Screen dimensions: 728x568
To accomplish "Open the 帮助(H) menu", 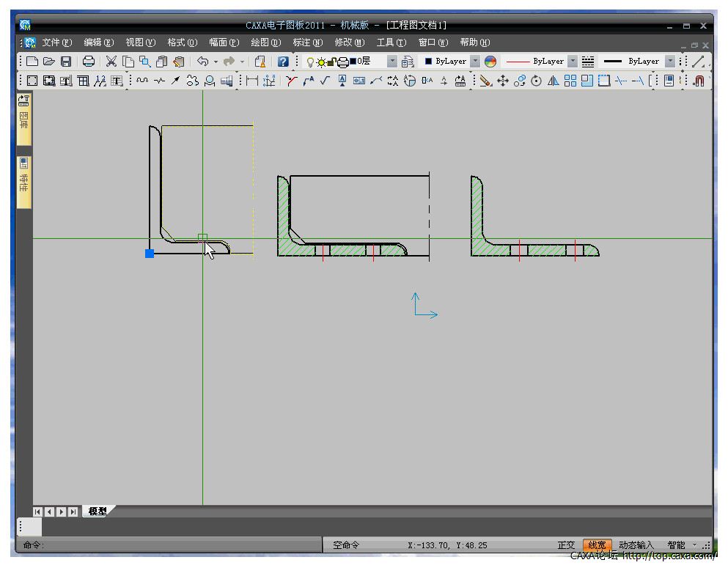I will pos(475,43).
